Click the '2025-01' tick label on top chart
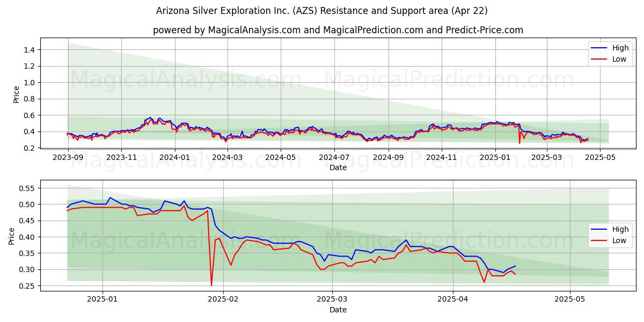644x322 pixels. point(495,157)
